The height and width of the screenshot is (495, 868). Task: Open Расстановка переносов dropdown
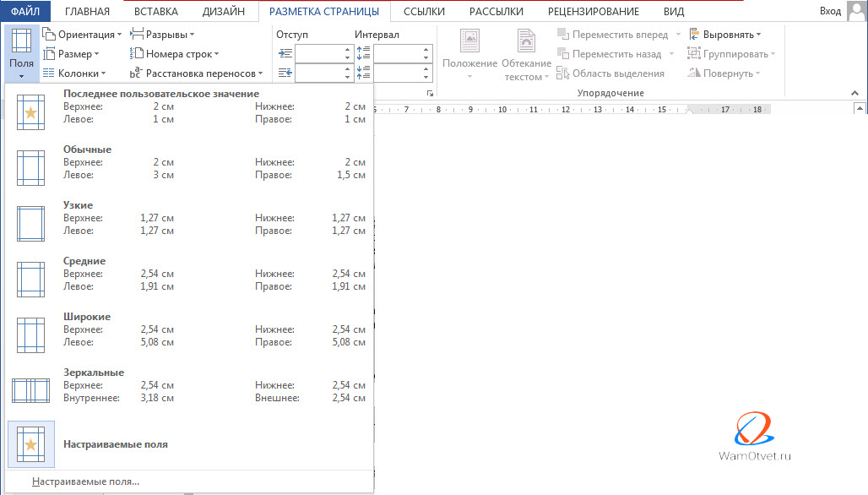[x=199, y=73]
